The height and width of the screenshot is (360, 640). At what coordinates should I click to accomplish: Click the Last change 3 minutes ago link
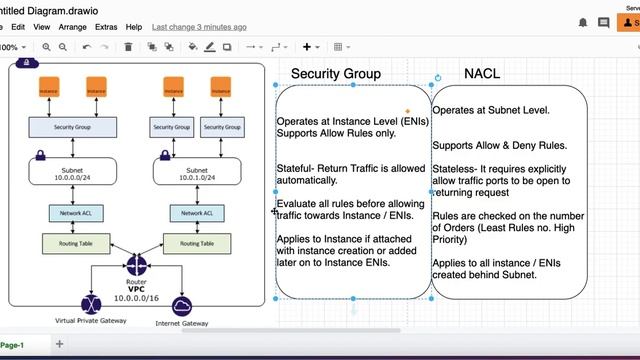(x=199, y=27)
